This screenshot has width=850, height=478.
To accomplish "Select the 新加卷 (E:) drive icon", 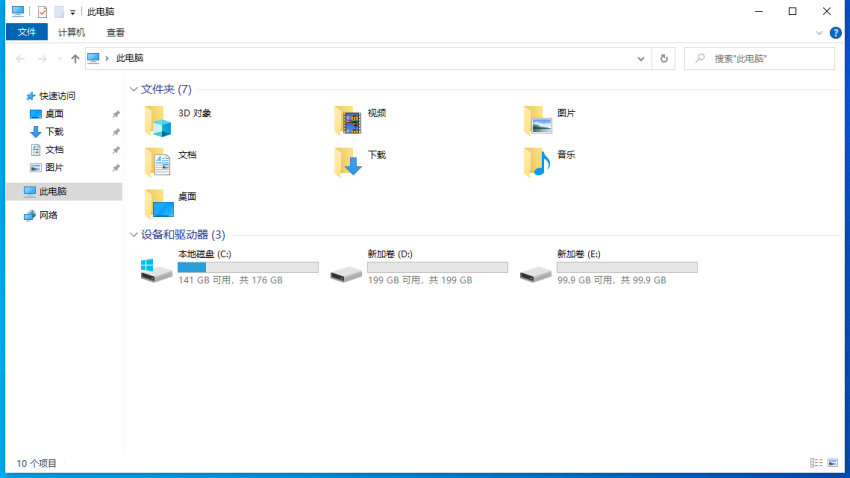I will [536, 274].
